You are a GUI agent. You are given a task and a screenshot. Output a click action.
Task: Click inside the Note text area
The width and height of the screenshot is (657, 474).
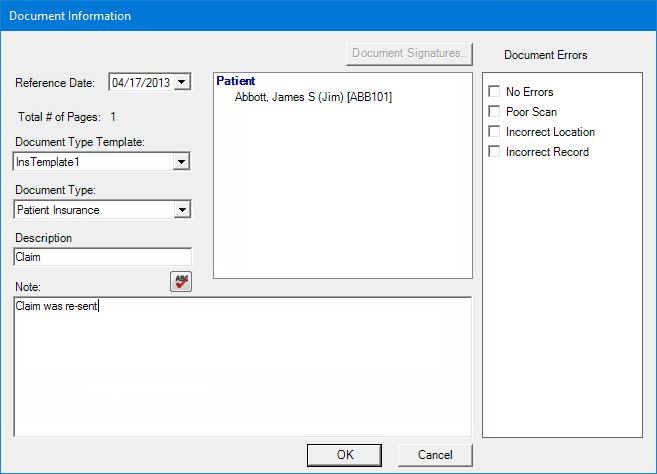click(243, 367)
